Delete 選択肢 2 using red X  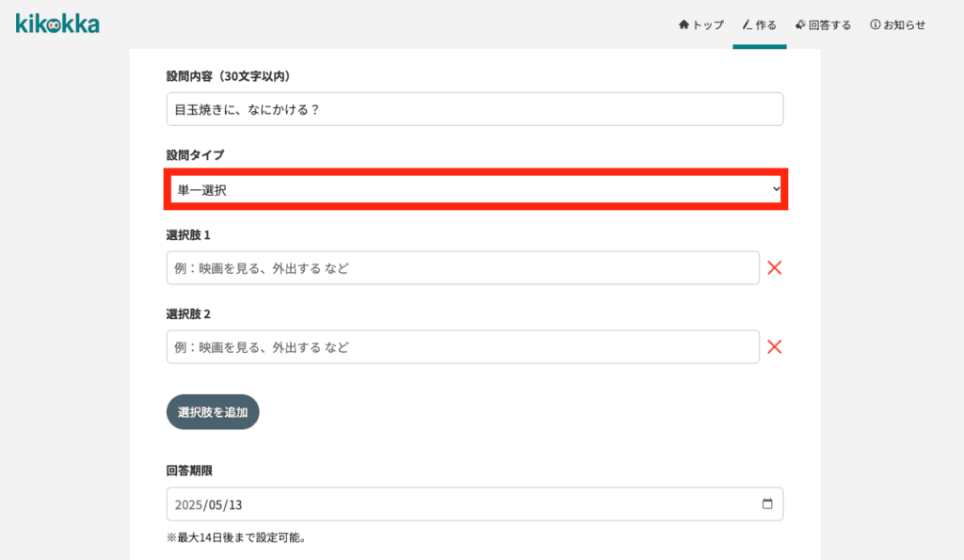[x=775, y=346]
